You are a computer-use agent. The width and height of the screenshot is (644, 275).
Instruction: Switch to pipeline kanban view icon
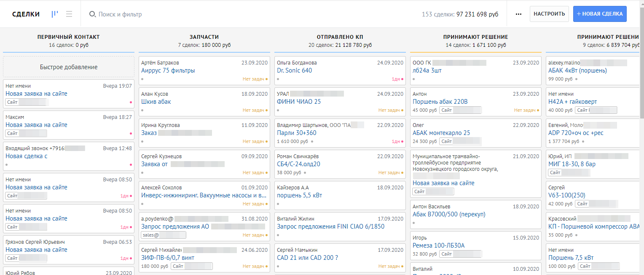[55, 14]
